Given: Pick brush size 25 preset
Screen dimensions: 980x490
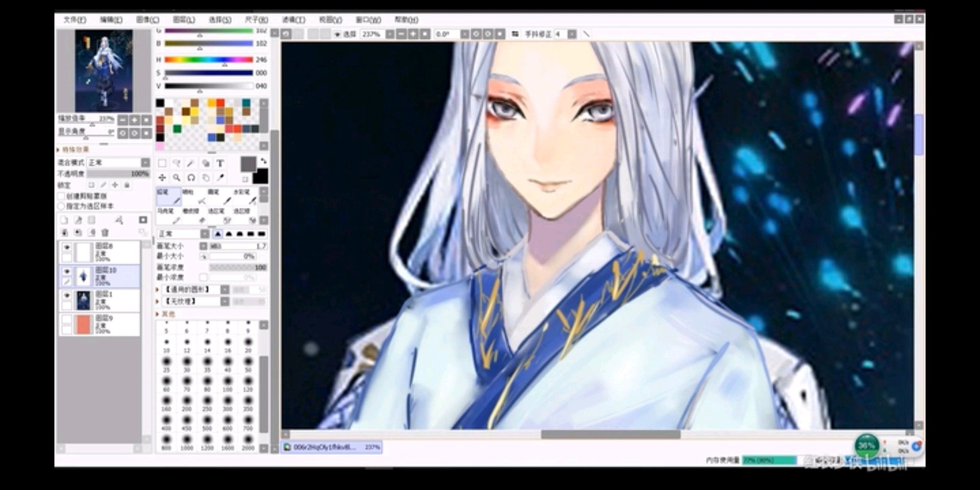Looking at the screenshot, I should 167,364.
